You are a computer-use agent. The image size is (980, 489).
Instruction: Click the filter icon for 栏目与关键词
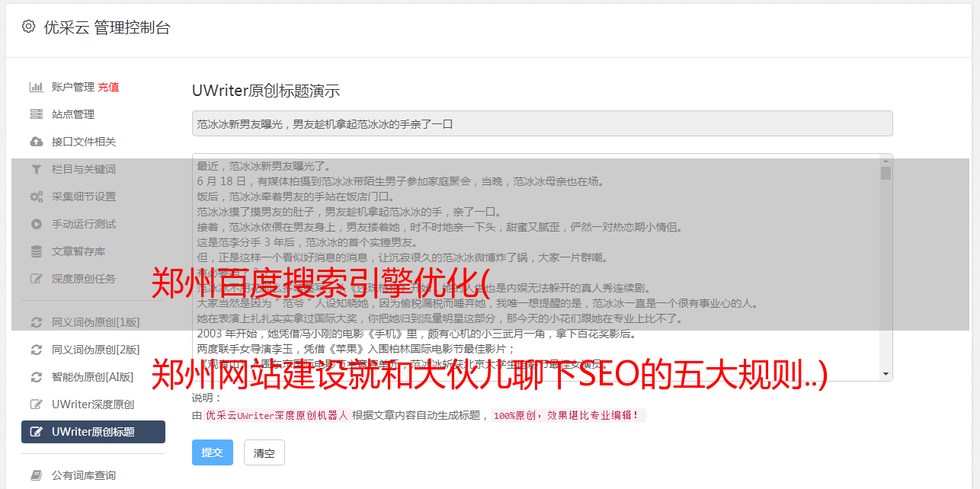coord(36,169)
